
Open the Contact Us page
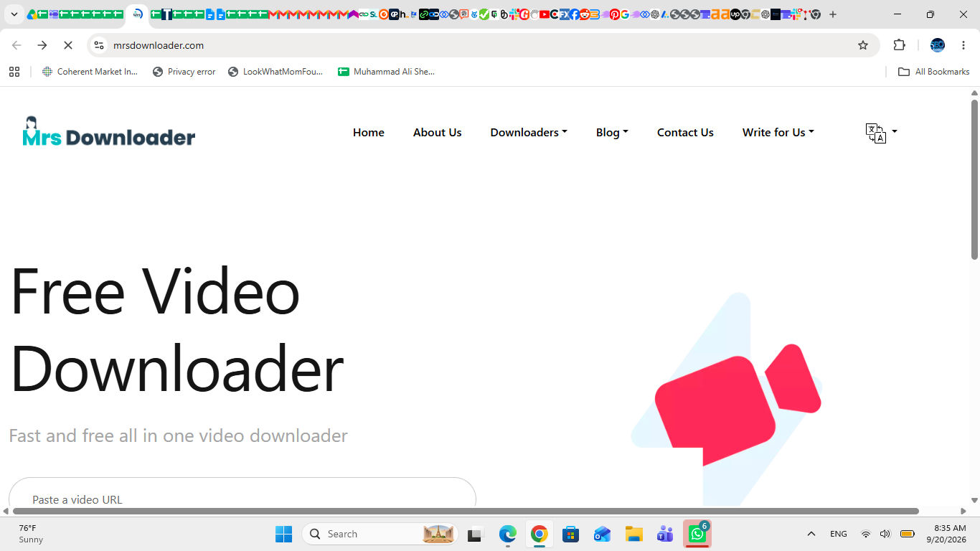[x=685, y=133]
